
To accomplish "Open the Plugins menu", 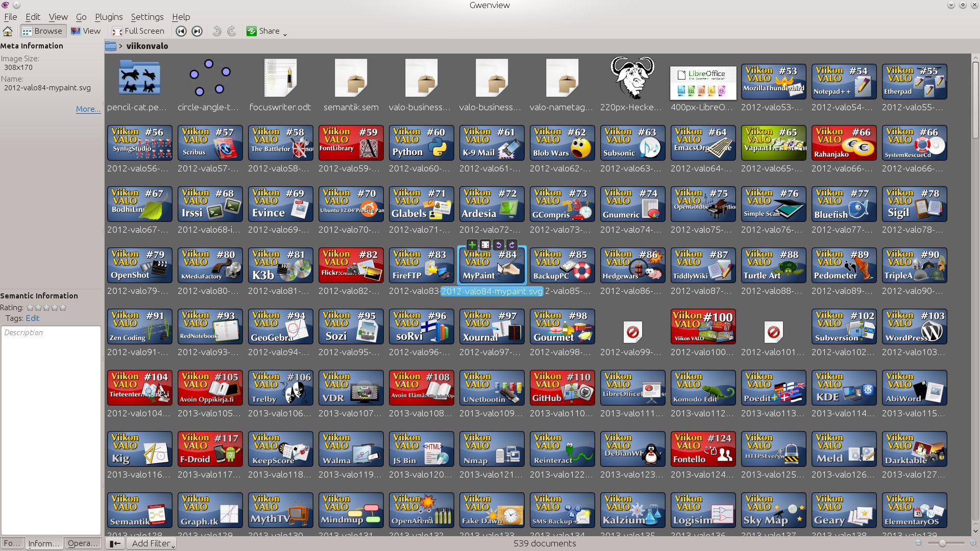I will pos(109,17).
